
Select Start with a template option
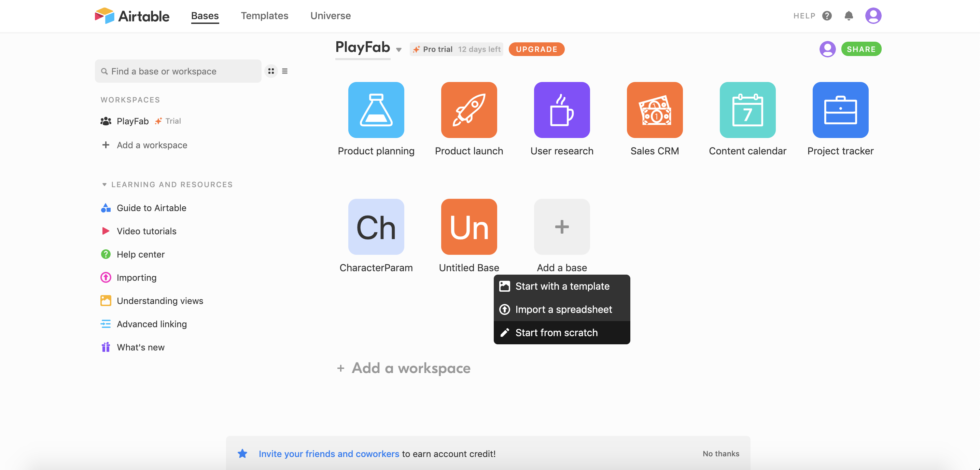pyautogui.click(x=562, y=286)
